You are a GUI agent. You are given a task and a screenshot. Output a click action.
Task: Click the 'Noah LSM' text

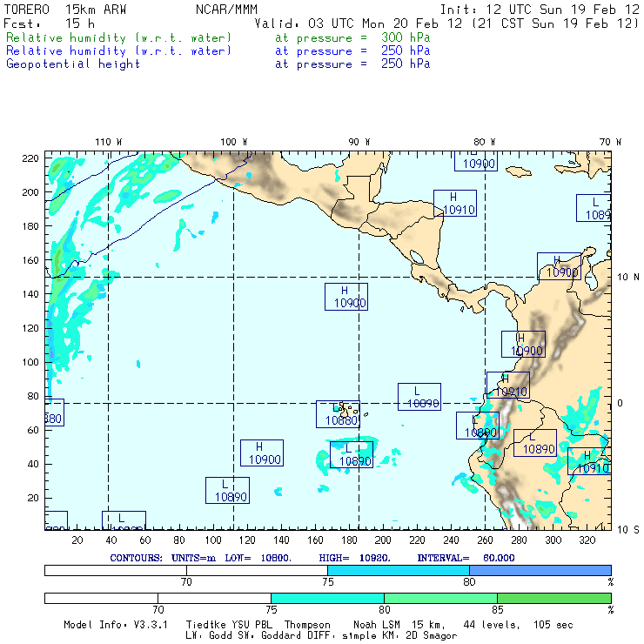376,625
